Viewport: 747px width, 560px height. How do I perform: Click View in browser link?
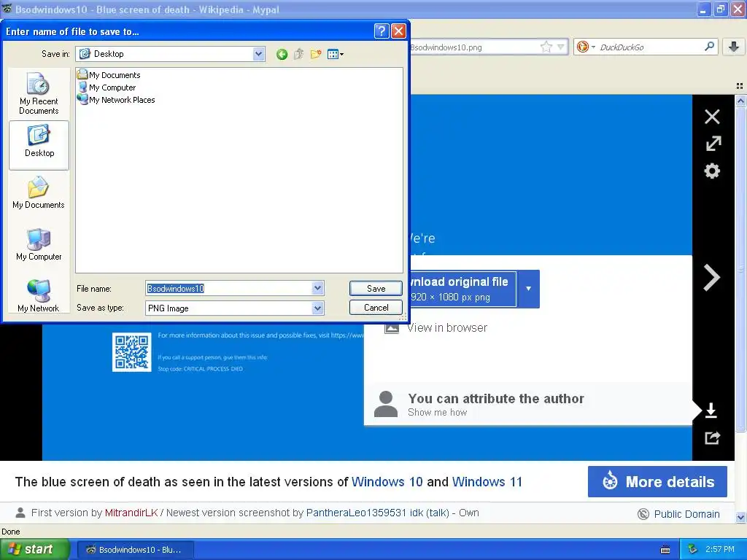pos(447,327)
